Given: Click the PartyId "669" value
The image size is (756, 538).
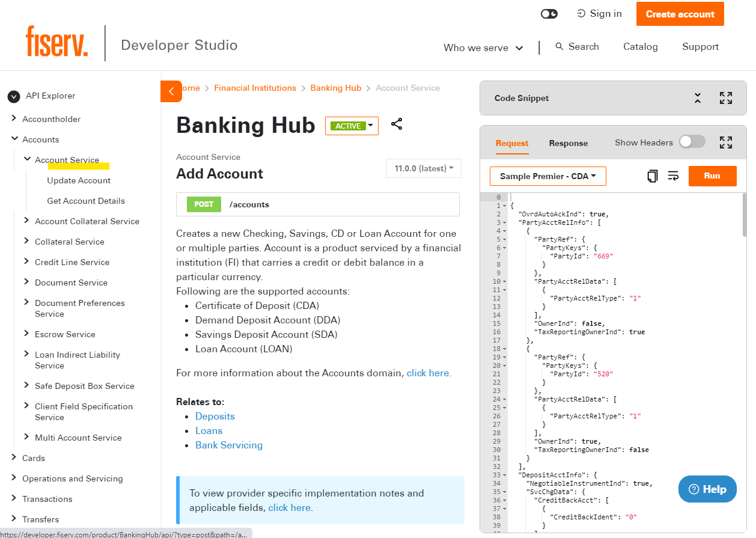Looking at the screenshot, I should [603, 256].
